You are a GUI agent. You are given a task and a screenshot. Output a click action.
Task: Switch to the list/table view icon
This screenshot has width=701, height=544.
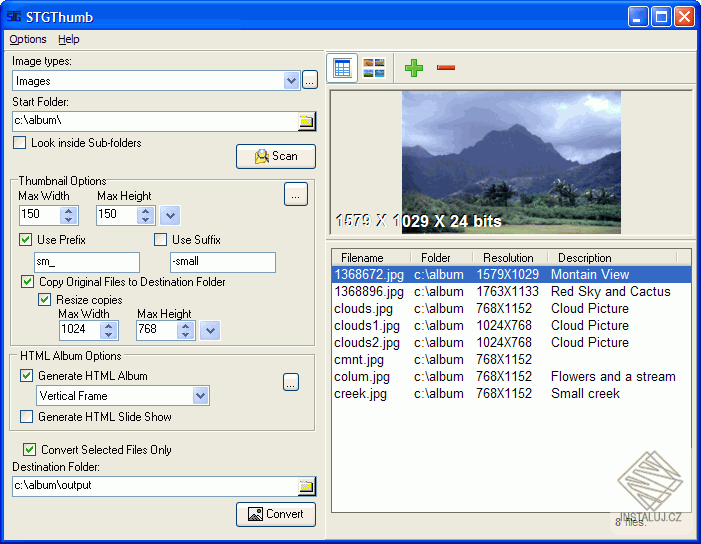tap(342, 68)
